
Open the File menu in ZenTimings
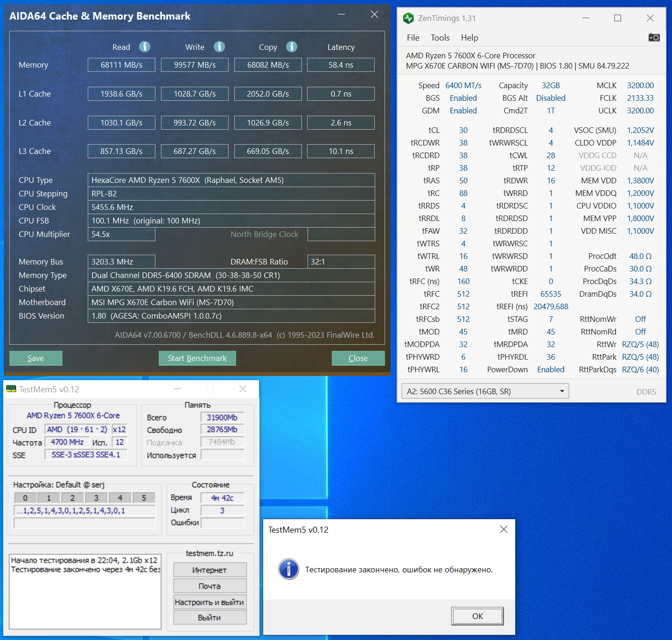point(413,38)
